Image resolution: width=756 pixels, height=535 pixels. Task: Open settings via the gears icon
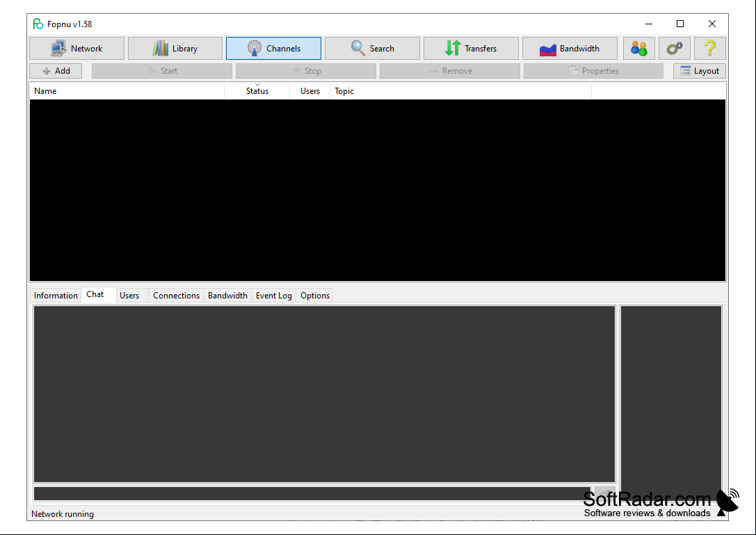click(675, 48)
